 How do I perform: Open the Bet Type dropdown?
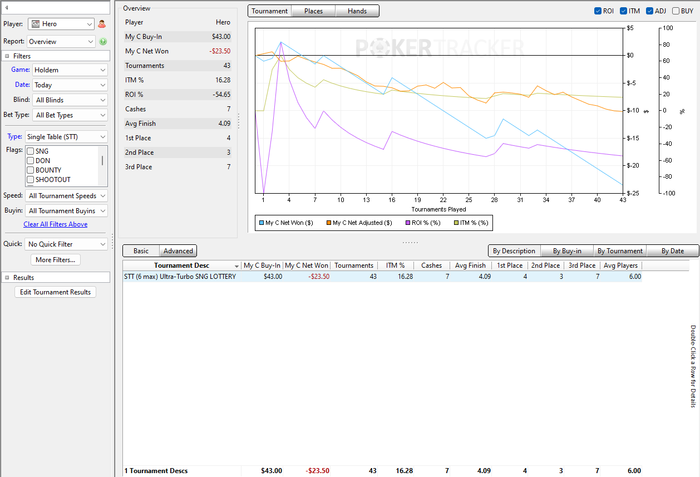pos(70,115)
